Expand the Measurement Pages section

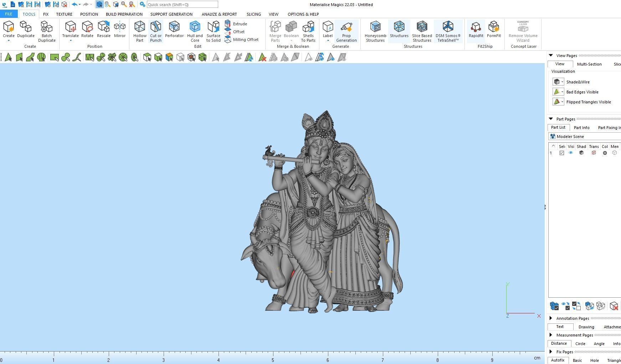coord(551,335)
